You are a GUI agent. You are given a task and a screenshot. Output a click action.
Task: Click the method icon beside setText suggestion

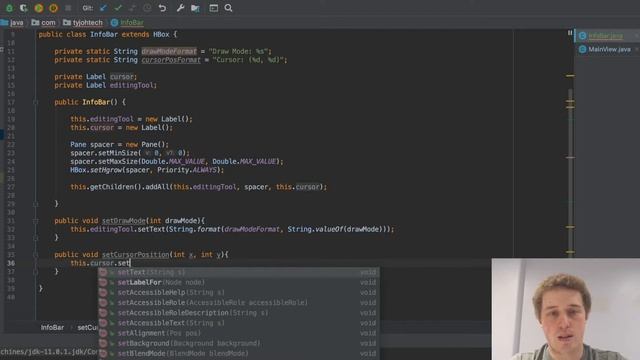coord(103,272)
